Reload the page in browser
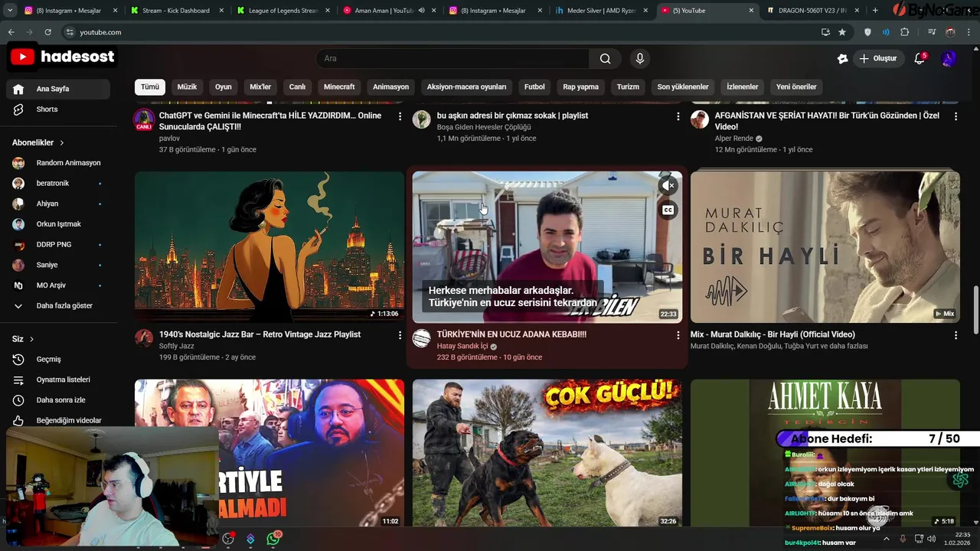This screenshot has height=551, width=980. [x=47, y=32]
